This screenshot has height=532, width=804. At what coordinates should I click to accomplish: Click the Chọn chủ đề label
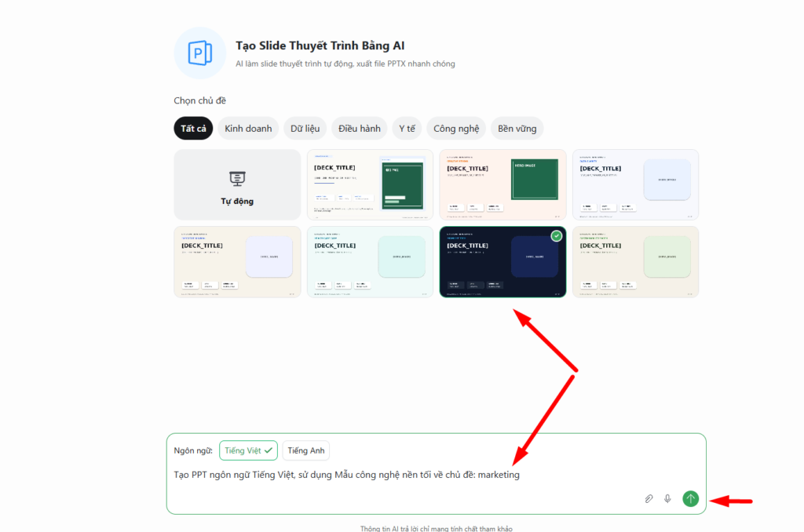200,100
